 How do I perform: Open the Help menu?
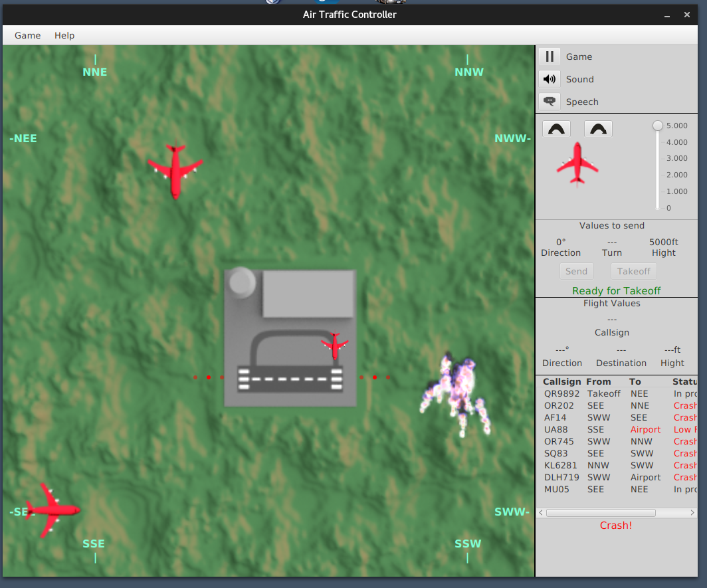[64, 35]
